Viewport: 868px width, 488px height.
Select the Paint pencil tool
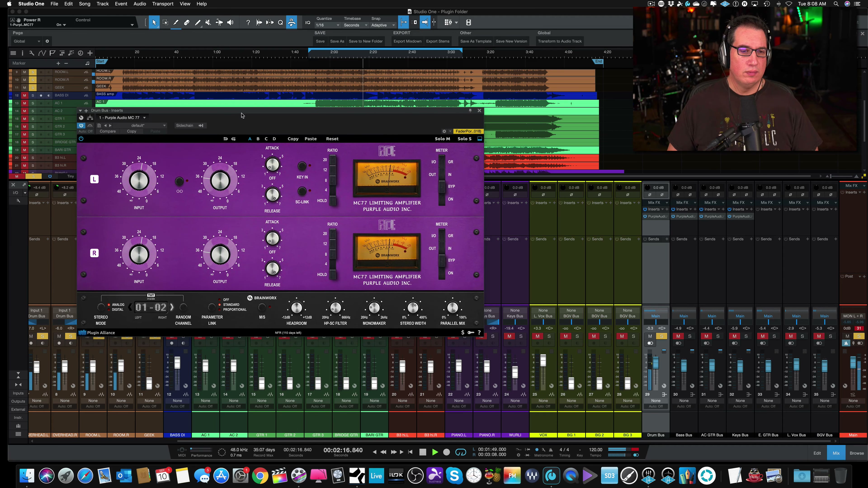pyautogui.click(x=198, y=23)
